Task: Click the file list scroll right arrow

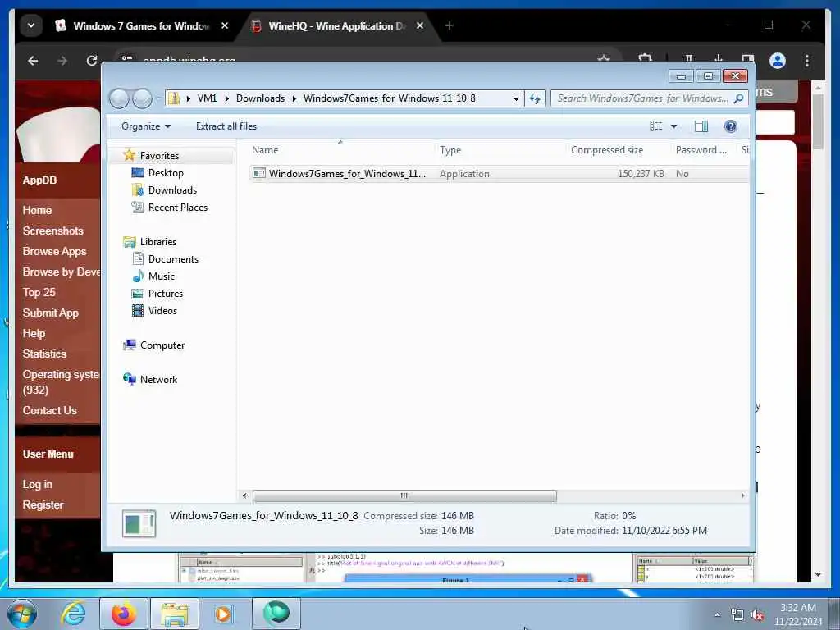Action: [x=742, y=495]
